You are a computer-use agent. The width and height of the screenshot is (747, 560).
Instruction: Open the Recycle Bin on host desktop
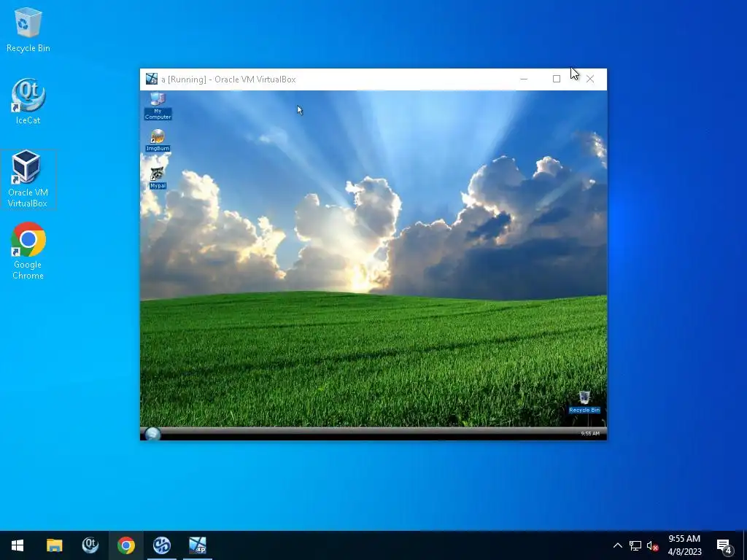coord(28,30)
